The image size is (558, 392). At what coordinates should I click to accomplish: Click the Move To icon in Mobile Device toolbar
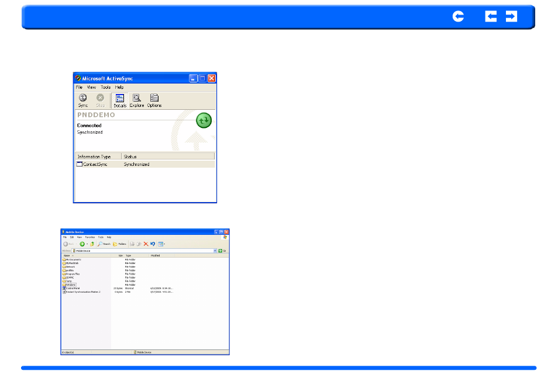click(132, 244)
